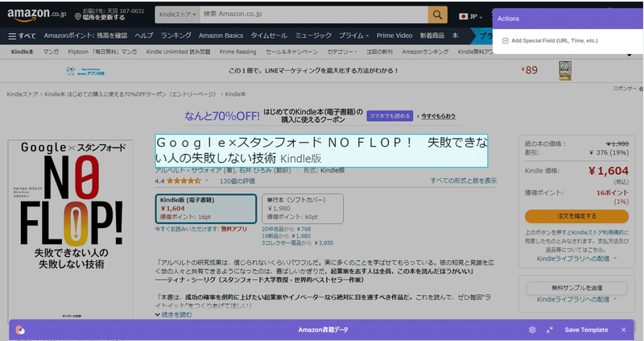
Task: Click the 注文を確定する order button
Action: tap(576, 216)
